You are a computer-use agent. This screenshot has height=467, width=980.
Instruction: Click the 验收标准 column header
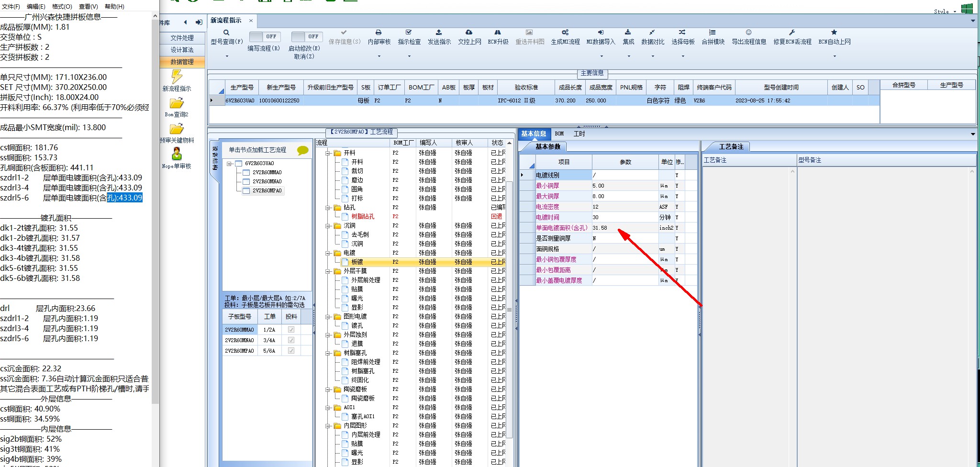click(x=526, y=87)
